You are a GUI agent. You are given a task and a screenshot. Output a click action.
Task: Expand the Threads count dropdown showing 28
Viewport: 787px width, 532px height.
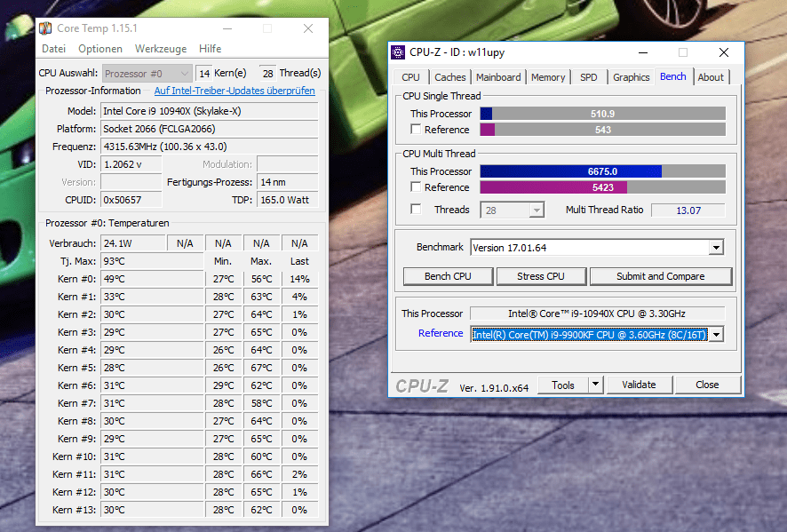point(537,210)
